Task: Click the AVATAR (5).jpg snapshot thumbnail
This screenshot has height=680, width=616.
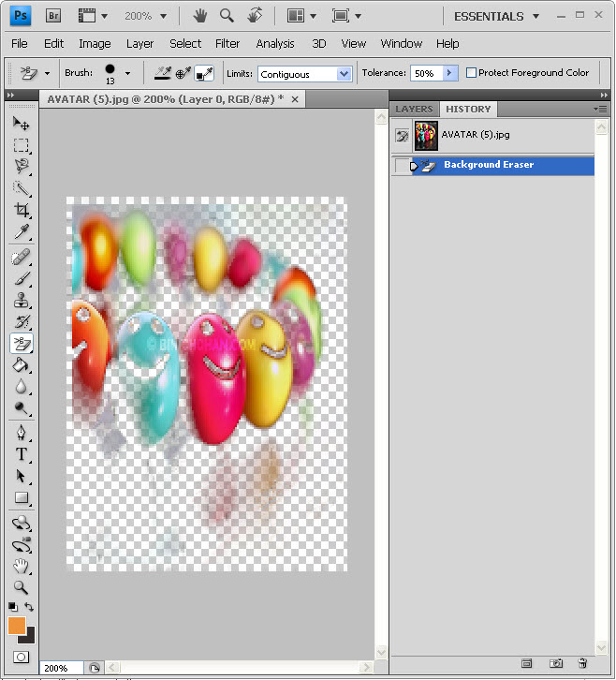Action: point(427,136)
